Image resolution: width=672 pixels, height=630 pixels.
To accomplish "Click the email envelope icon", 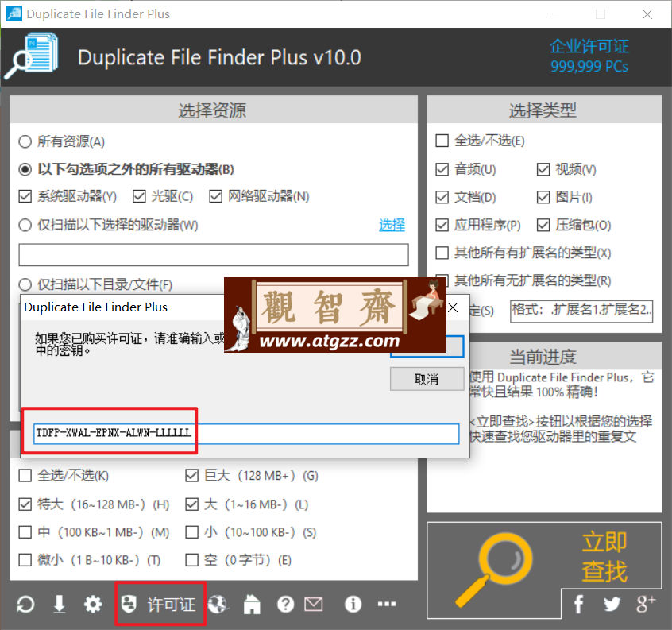I will click(x=314, y=605).
